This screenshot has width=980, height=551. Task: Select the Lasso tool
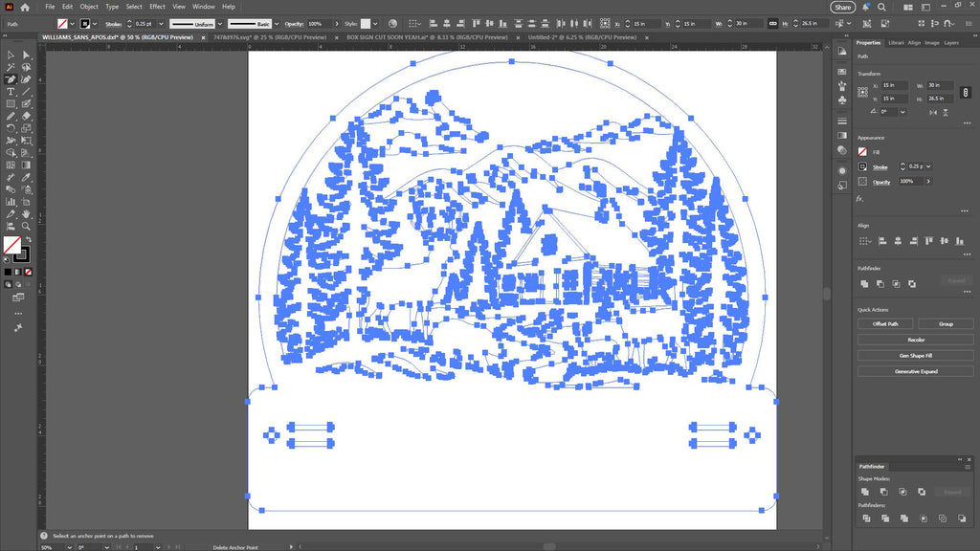(x=26, y=67)
